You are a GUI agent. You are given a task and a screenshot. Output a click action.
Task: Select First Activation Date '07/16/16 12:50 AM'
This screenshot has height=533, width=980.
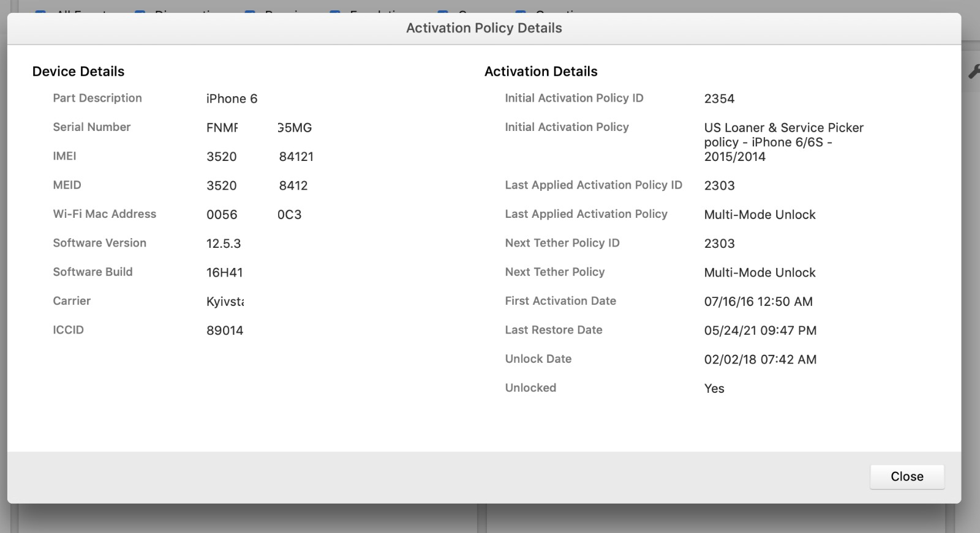(x=758, y=302)
